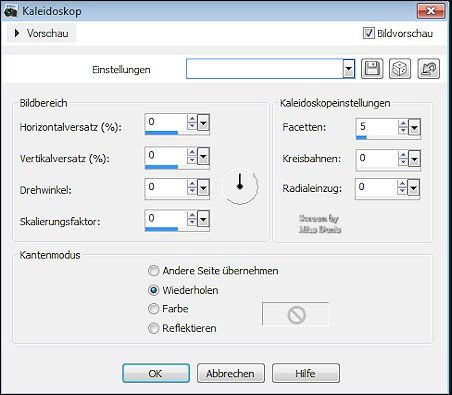Click the disabled edge color swatch

[296, 314]
